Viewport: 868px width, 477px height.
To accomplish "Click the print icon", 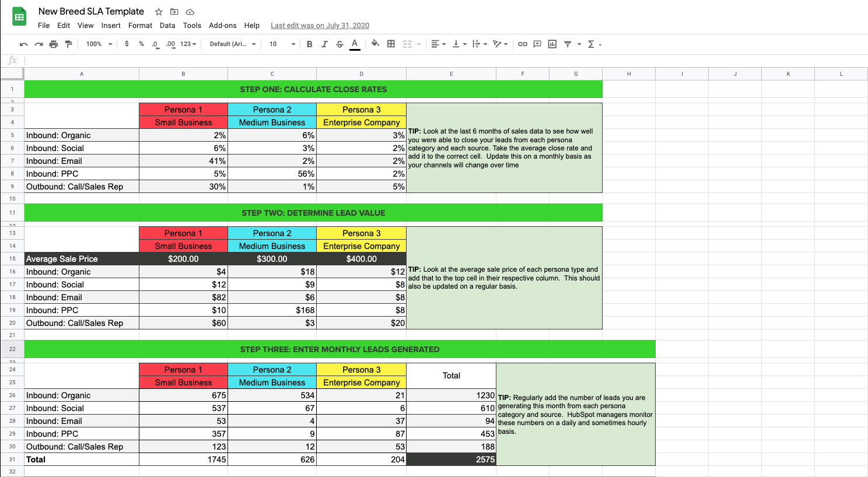I will [x=54, y=44].
